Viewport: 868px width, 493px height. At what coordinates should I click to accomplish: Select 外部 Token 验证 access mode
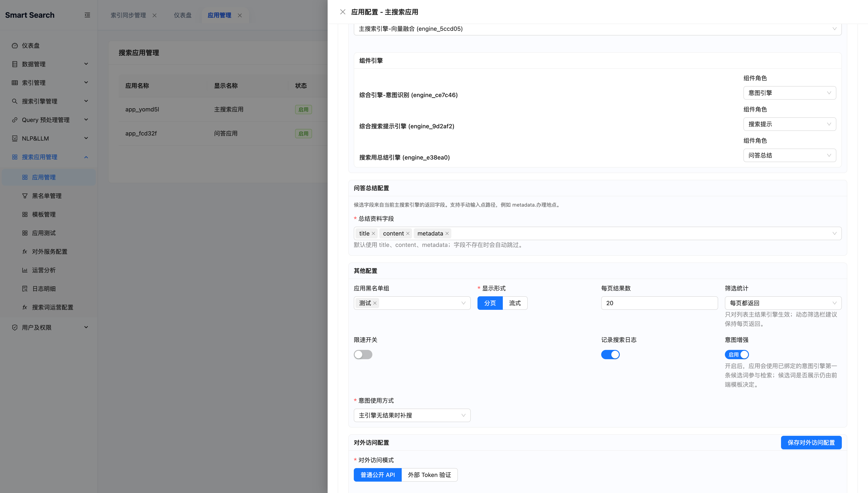coord(429,475)
